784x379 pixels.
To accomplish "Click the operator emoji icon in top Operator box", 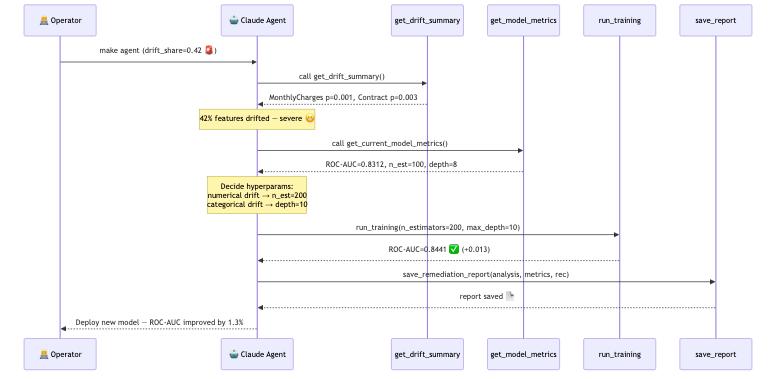I will (44, 20).
